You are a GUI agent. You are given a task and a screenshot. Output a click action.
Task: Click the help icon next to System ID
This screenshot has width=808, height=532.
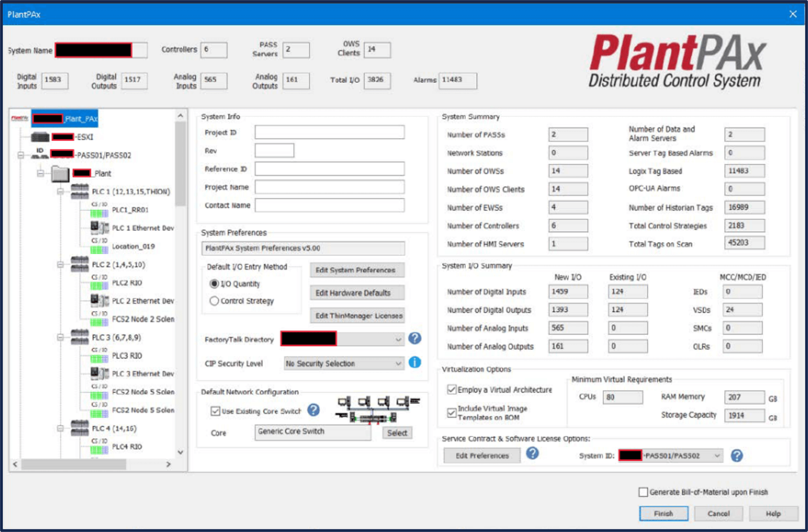[736, 456]
